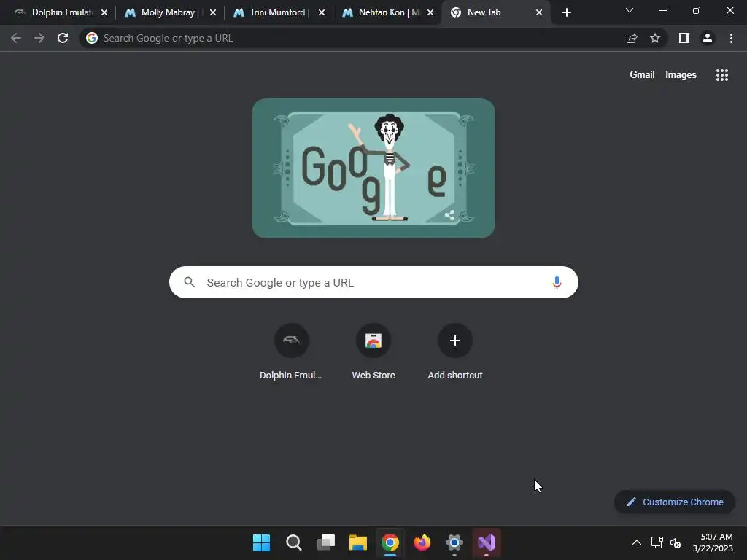Share the Google doodle
Image resolution: width=747 pixels, height=560 pixels.
click(449, 215)
